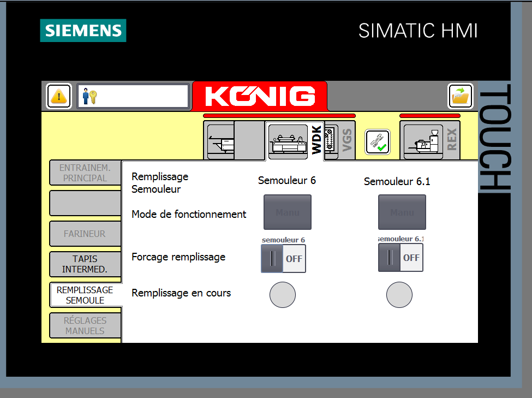Screen dimensions: 532x398
Task: Click the blank sidebar button
Action: (x=85, y=203)
